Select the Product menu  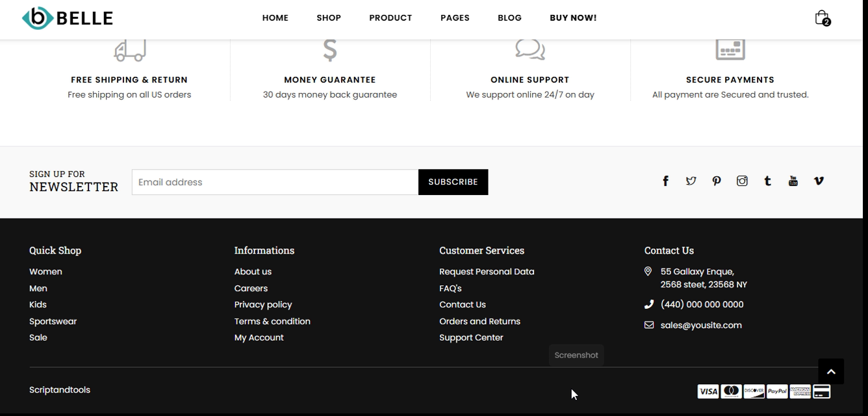point(390,18)
